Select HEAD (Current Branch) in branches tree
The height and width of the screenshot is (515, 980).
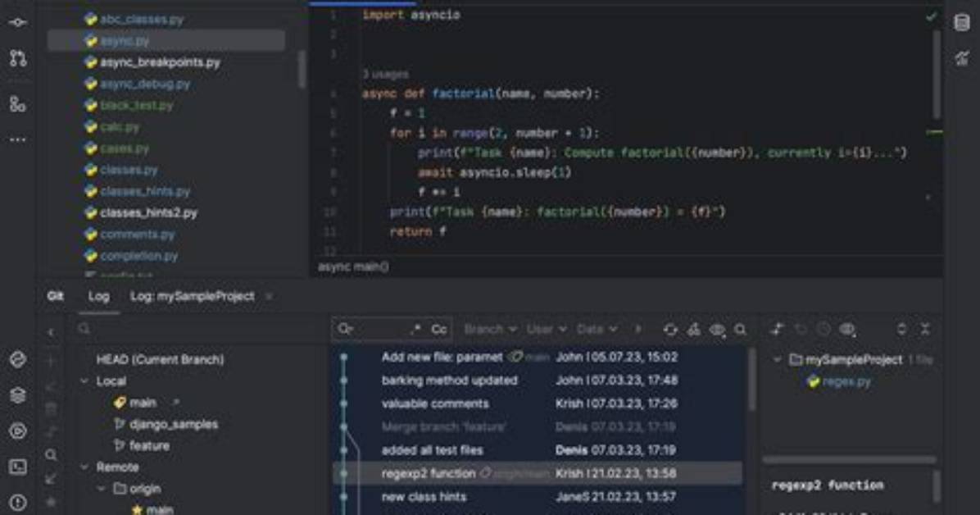[x=160, y=360]
